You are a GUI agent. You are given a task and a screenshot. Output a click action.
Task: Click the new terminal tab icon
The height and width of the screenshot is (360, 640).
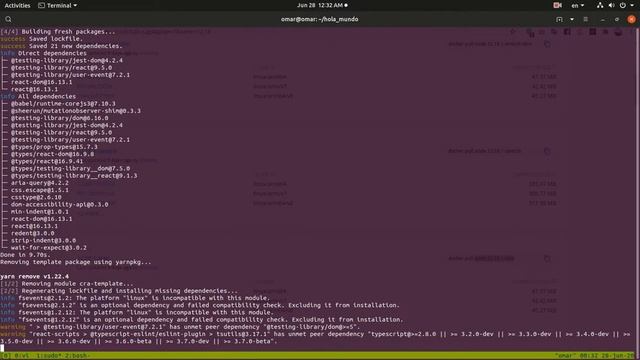(x=559, y=19)
